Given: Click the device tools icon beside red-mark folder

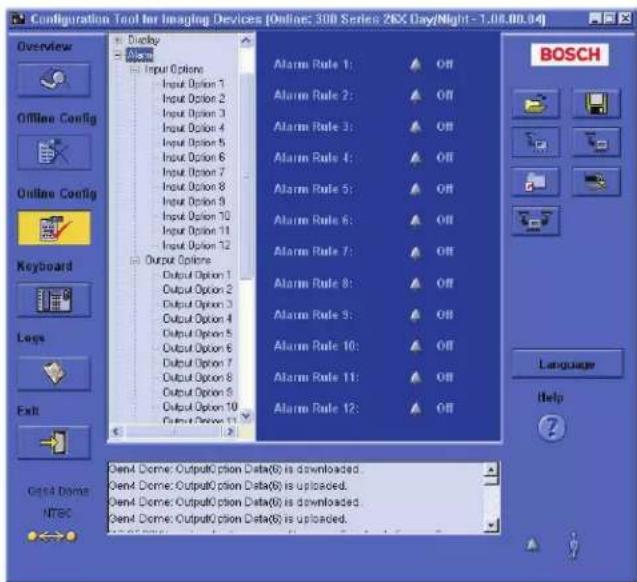Looking at the screenshot, I should 596,182.
